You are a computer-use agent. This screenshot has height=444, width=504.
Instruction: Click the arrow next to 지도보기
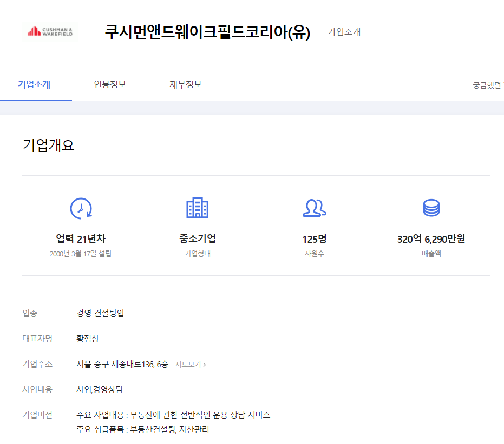[205, 365]
